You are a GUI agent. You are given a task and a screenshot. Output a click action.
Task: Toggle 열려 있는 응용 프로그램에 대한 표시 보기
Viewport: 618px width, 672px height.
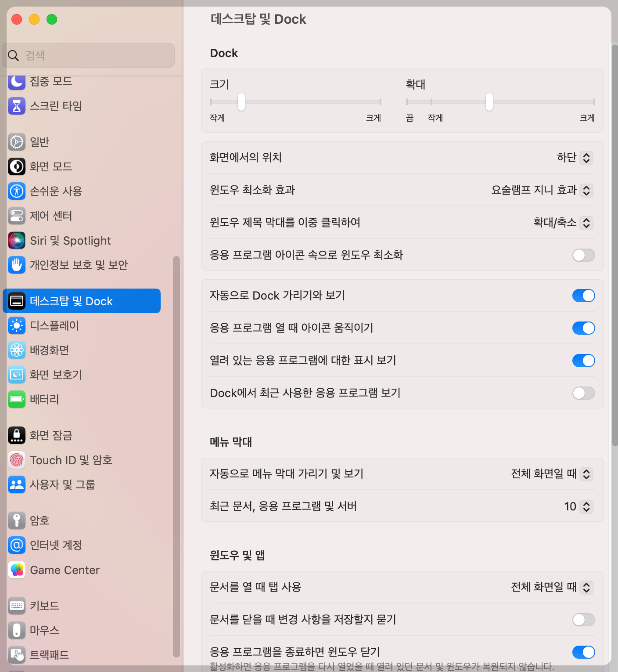point(583,361)
